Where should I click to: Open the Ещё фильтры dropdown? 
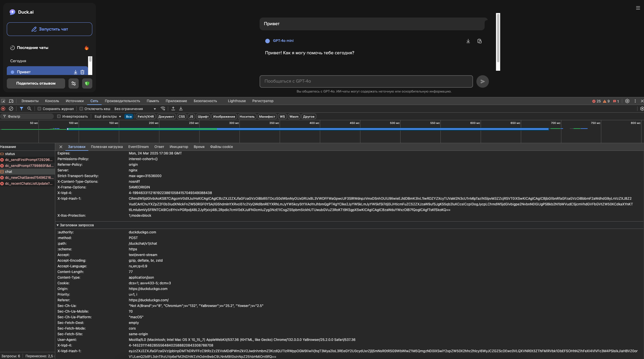tap(108, 117)
